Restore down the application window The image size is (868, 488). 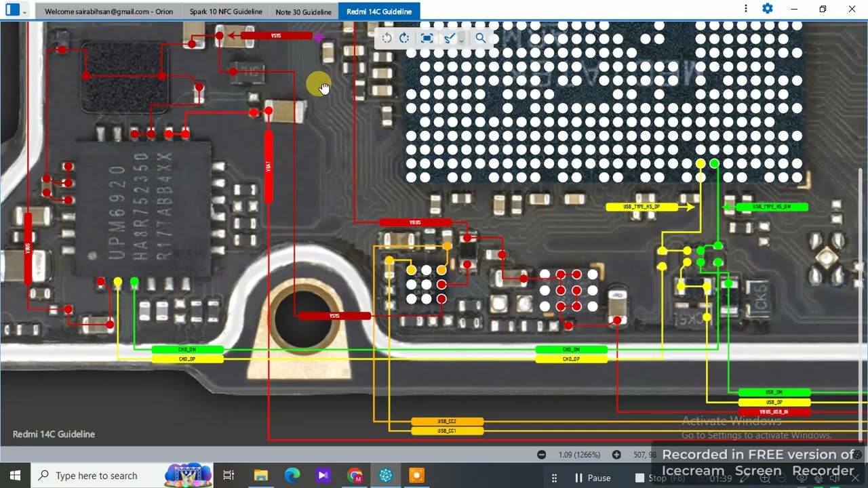[x=823, y=9]
